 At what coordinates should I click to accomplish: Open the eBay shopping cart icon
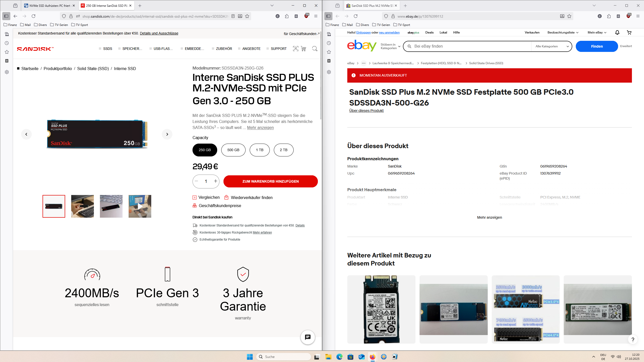(629, 32)
